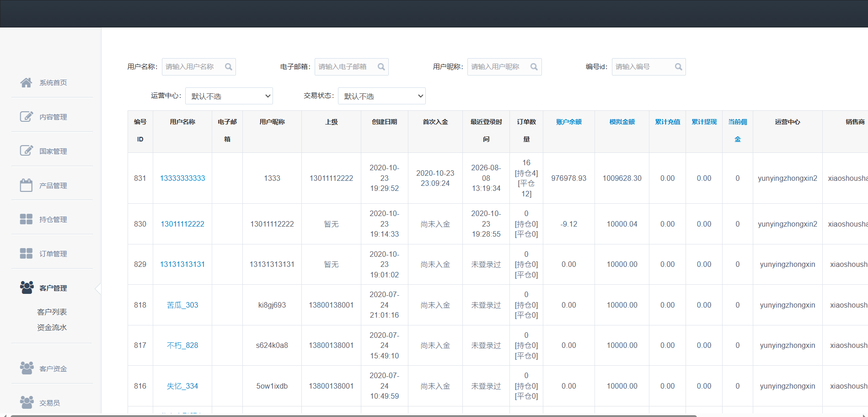Click 最近登录时间 column header
Viewport: 868px width, 417px height.
[x=486, y=130]
